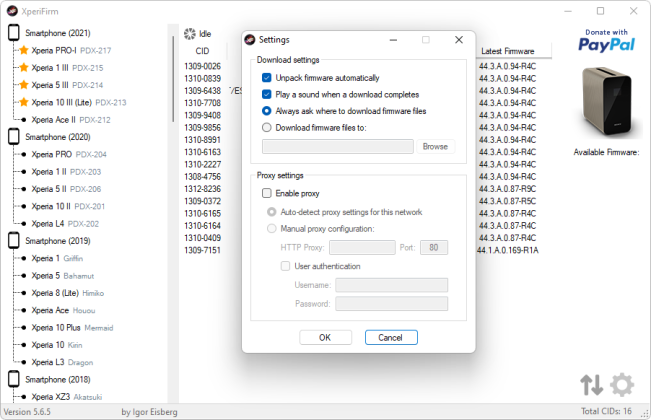Select CID row 1309-0026
This screenshot has height=420, width=651.
pyautogui.click(x=203, y=66)
